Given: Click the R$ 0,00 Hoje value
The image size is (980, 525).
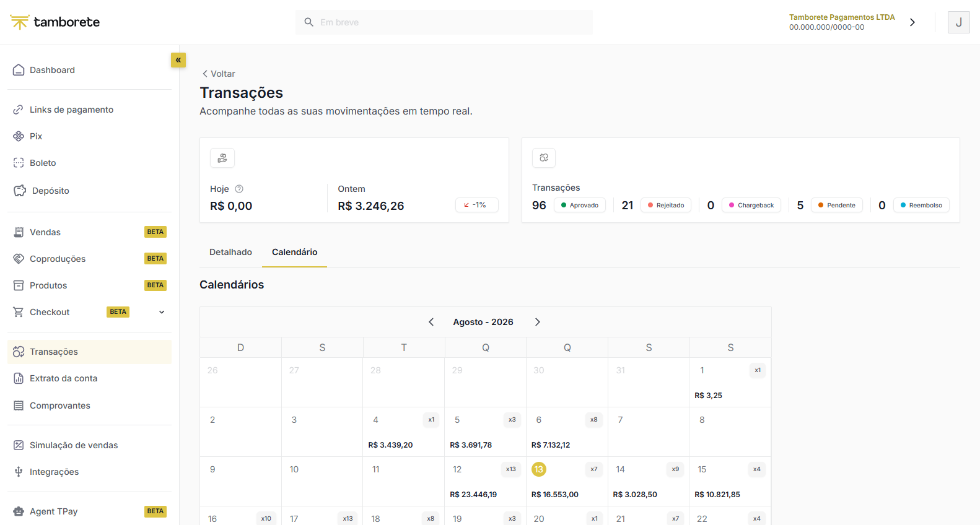Looking at the screenshot, I should coord(231,206).
